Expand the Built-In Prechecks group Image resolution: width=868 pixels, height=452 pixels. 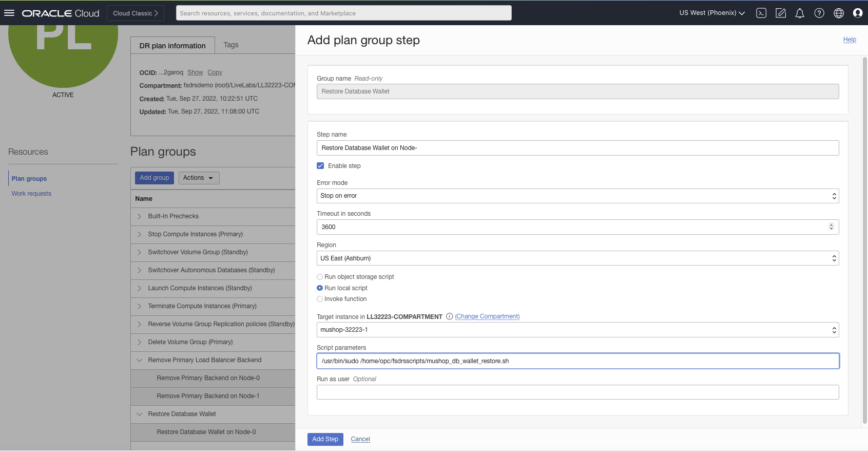coord(139,216)
